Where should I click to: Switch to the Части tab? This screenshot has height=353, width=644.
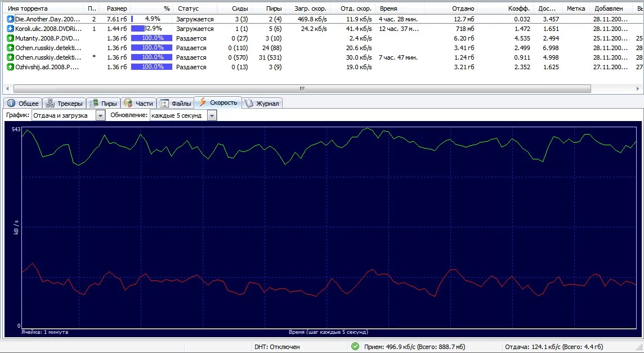[x=138, y=103]
